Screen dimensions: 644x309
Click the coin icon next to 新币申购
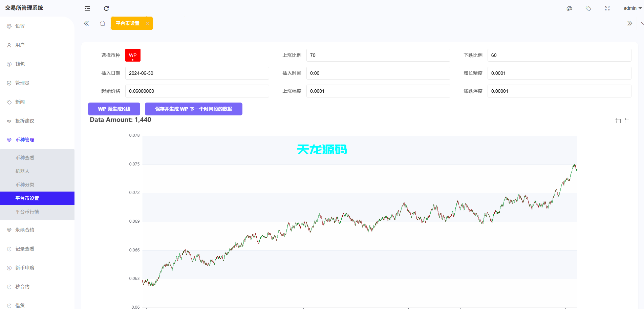point(9,268)
